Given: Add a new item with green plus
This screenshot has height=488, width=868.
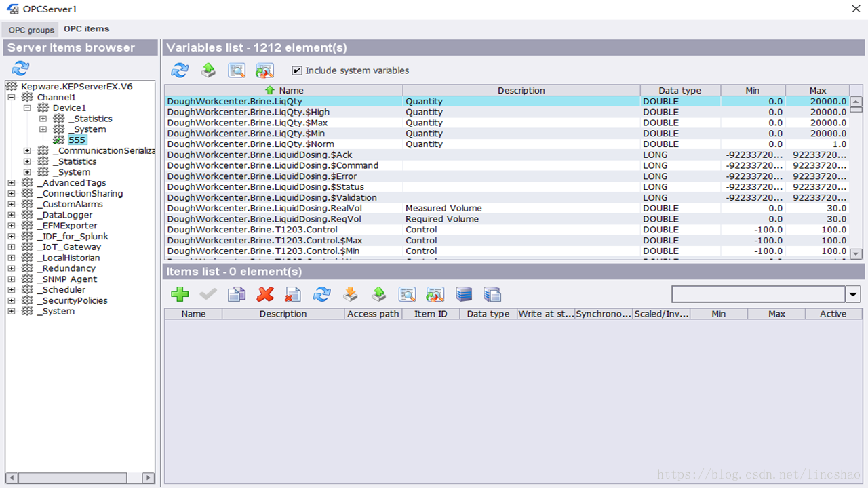Looking at the screenshot, I should pos(180,294).
